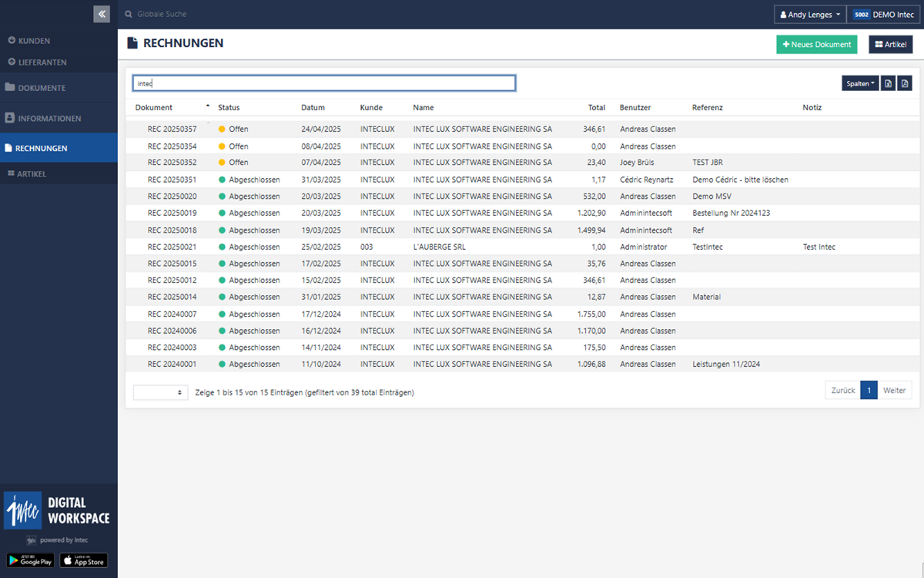Image resolution: width=924 pixels, height=578 pixels.
Task: Click invoice REC 20250014
Action: (172, 297)
